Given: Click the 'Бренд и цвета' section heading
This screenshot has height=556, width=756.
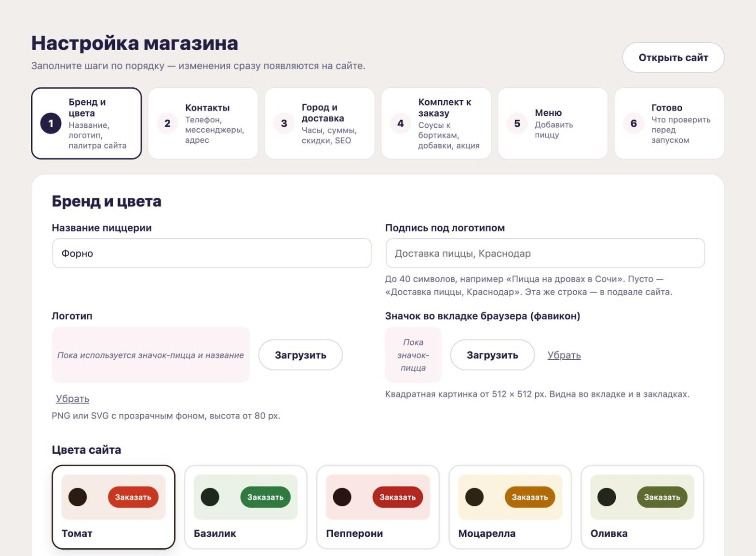Looking at the screenshot, I should click(107, 201).
